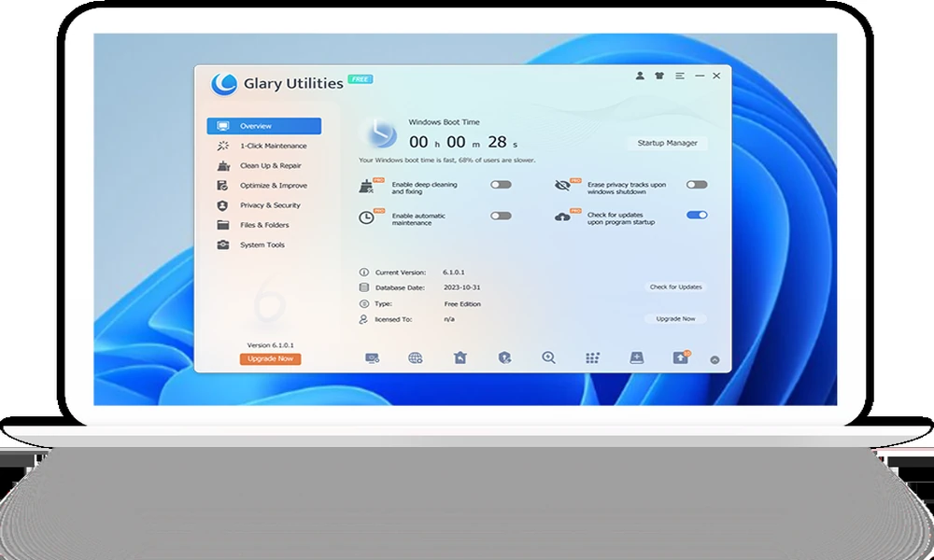Image resolution: width=934 pixels, height=560 pixels.
Task: Expand the bottom toolbar chevron arrow
Action: point(715,359)
